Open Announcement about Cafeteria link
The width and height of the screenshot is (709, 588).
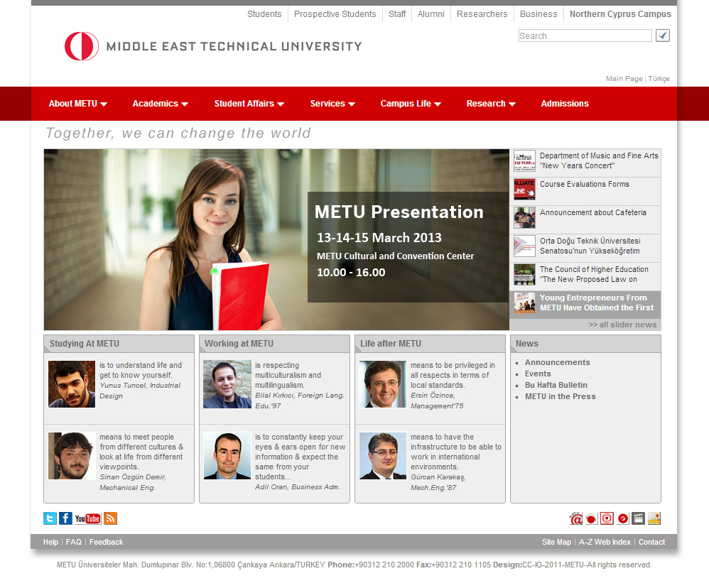593,212
